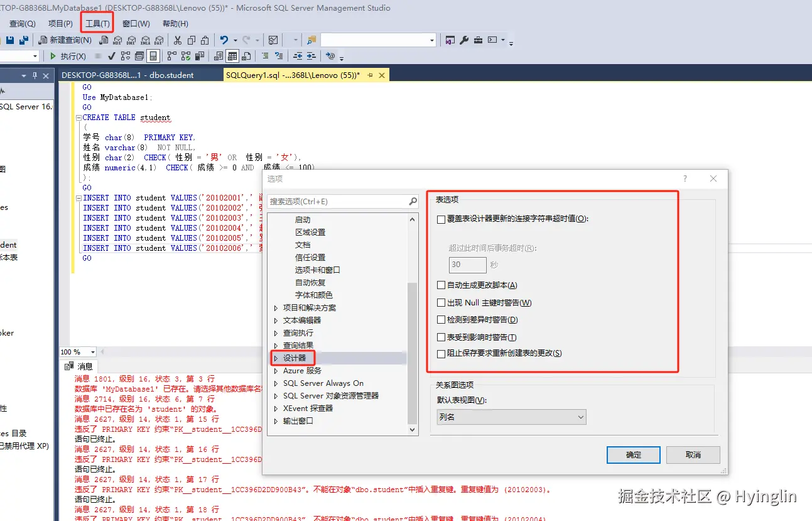
Task: Open a new DMX query
Action: 131,40
